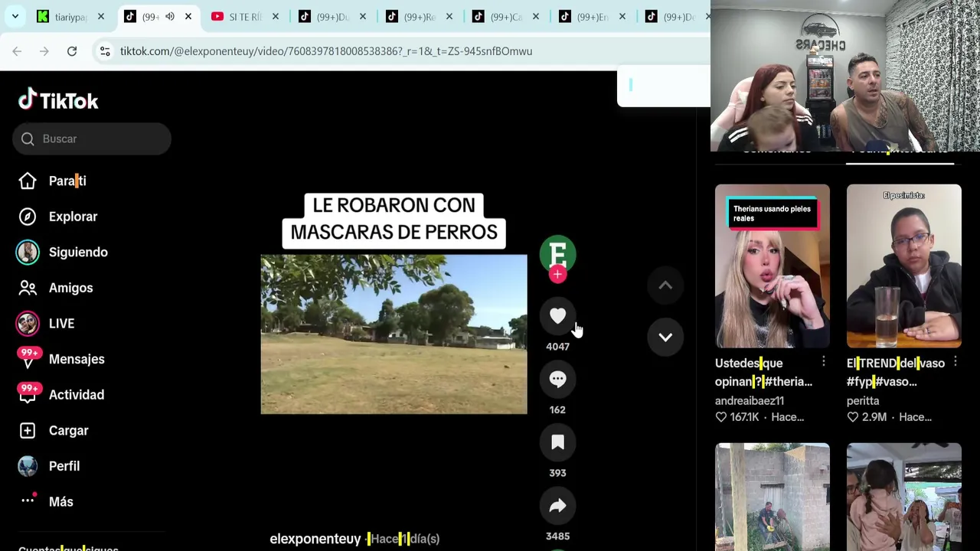The width and height of the screenshot is (980, 551).
Task: Click the playing video frame
Action: [394, 334]
